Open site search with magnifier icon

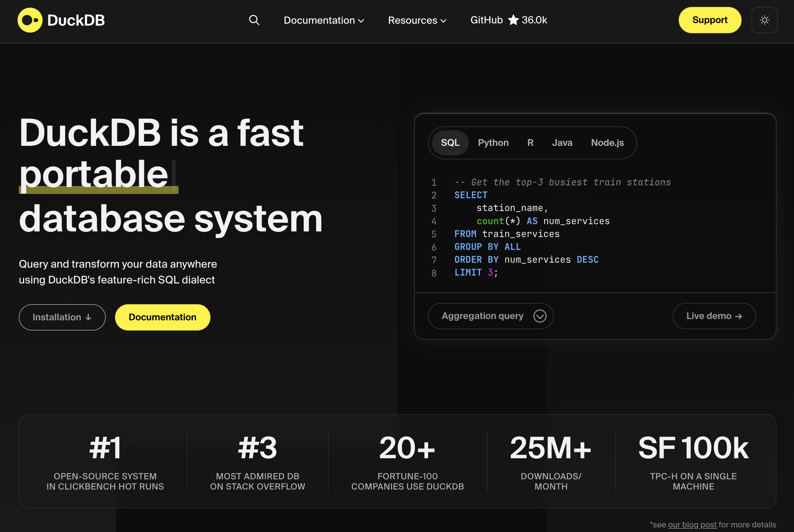(254, 20)
